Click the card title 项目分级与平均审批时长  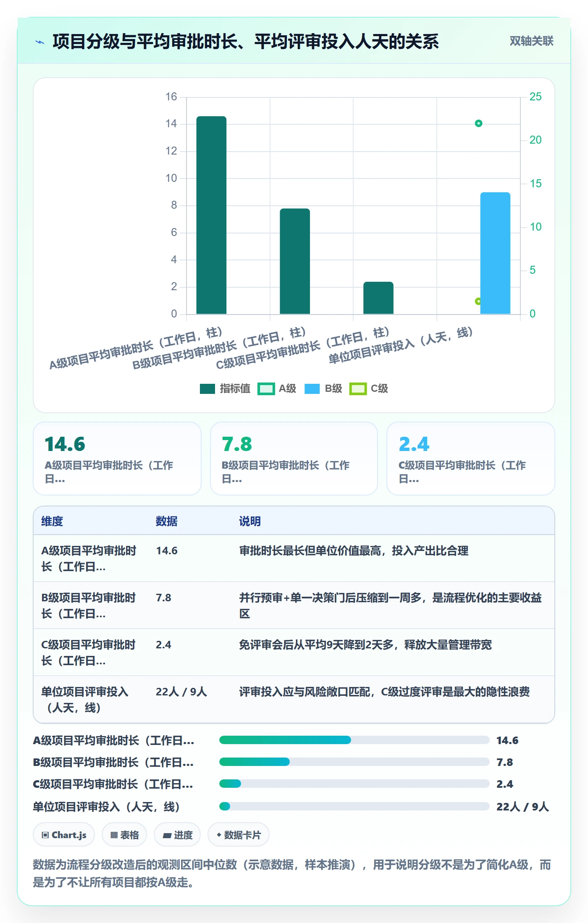tap(246, 42)
